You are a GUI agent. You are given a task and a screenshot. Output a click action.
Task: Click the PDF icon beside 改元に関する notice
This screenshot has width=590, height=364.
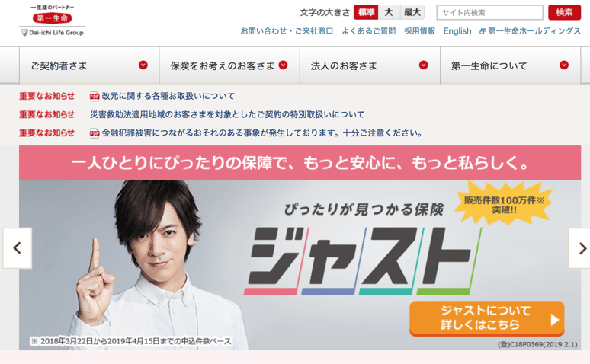pyautogui.click(x=95, y=97)
